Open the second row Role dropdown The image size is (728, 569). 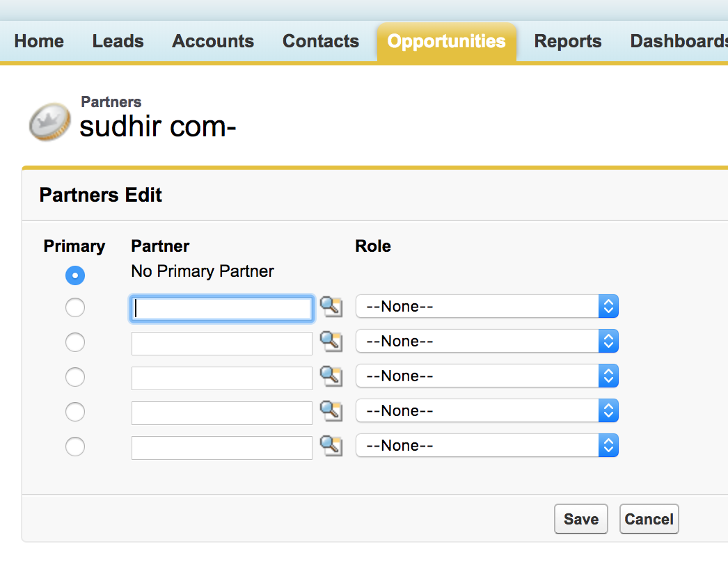coord(486,341)
